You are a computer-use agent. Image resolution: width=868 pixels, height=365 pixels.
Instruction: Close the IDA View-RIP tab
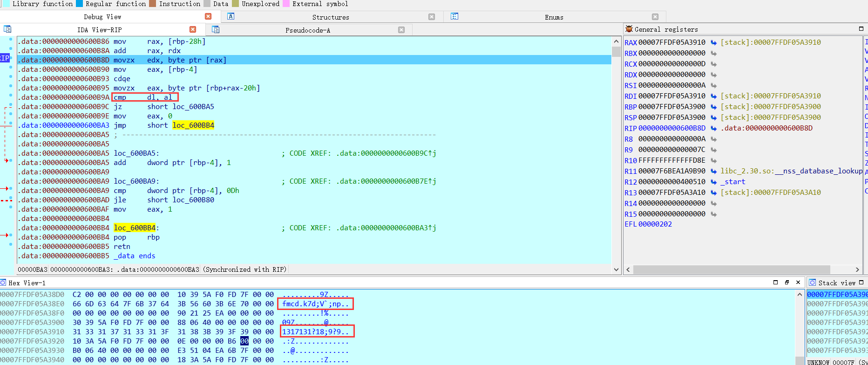(193, 29)
